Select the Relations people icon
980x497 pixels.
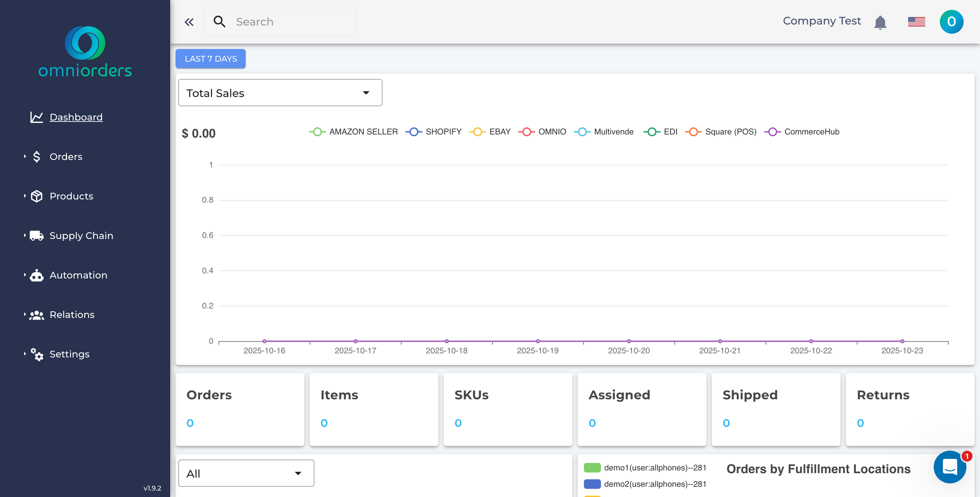(x=36, y=314)
